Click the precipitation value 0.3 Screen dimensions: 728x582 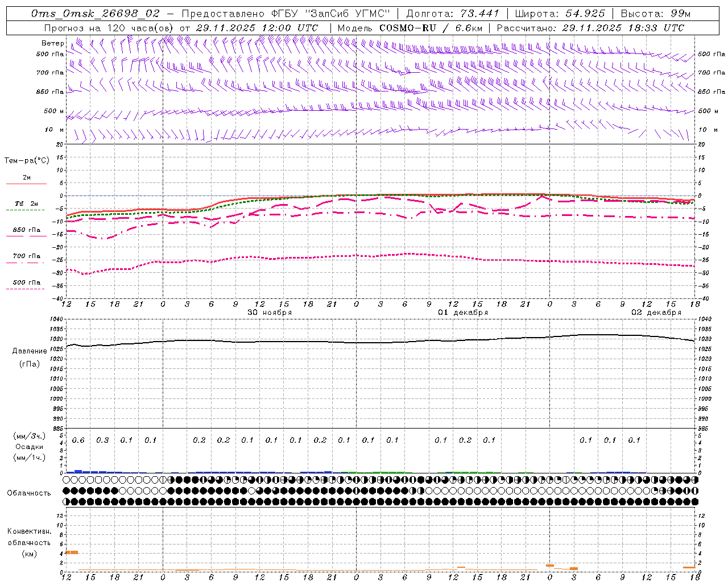102,440
